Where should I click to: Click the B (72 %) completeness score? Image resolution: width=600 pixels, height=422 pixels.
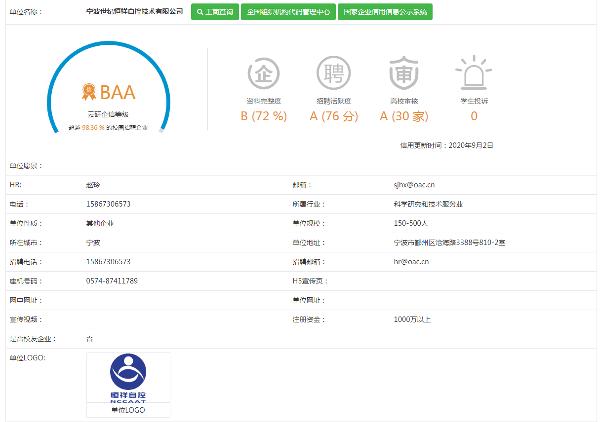coord(261,116)
